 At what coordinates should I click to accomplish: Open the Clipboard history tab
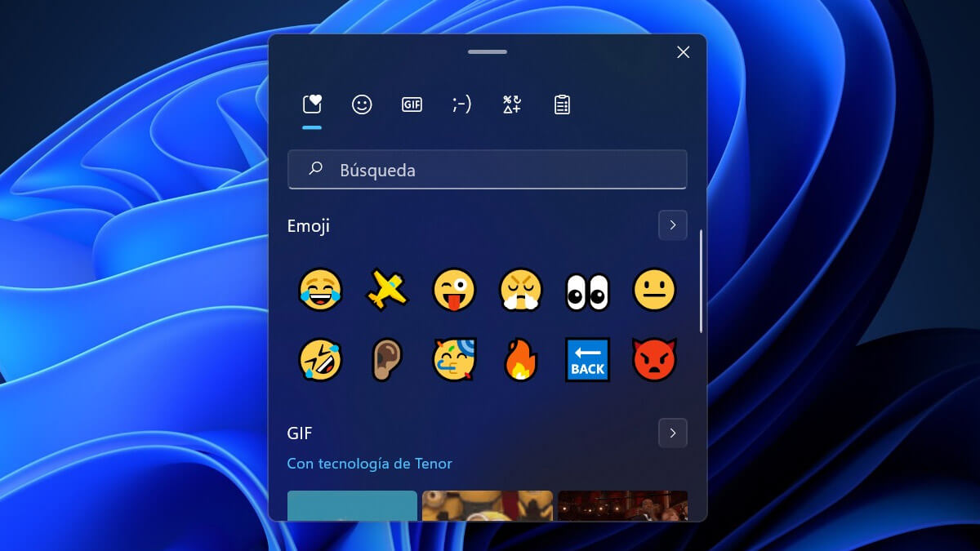[x=562, y=104]
